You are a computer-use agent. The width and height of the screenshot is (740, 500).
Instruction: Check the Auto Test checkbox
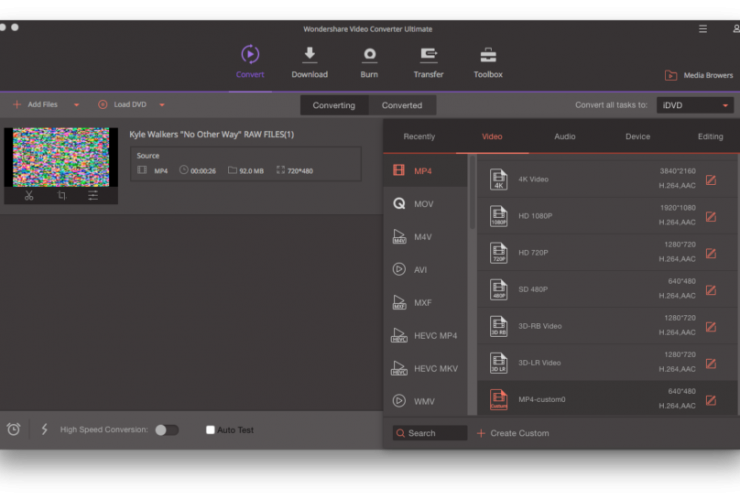210,430
